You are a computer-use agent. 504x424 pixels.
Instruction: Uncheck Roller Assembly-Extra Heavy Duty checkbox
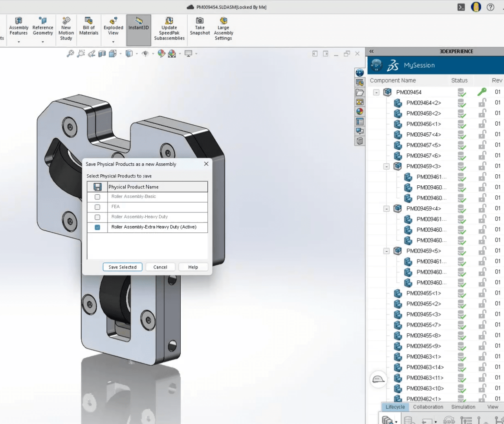tap(97, 227)
